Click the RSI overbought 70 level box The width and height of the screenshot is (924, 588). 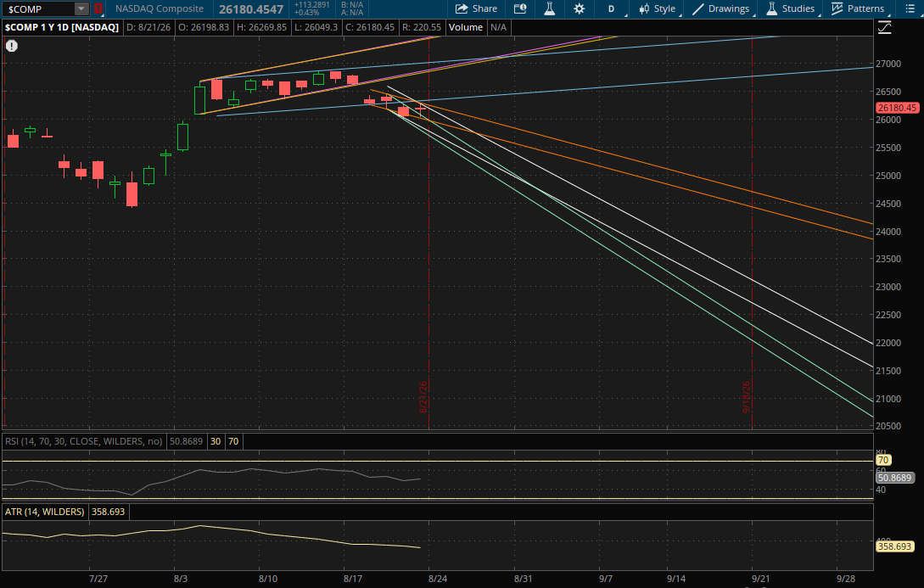click(233, 441)
